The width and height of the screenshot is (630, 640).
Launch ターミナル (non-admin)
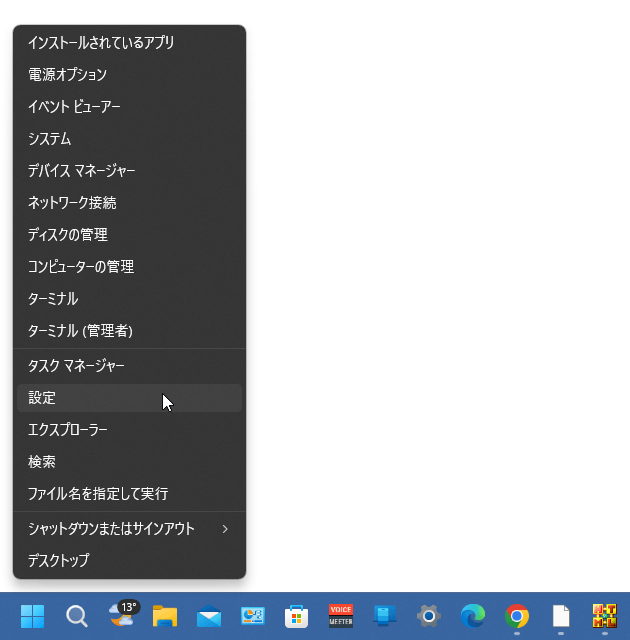tap(129, 299)
